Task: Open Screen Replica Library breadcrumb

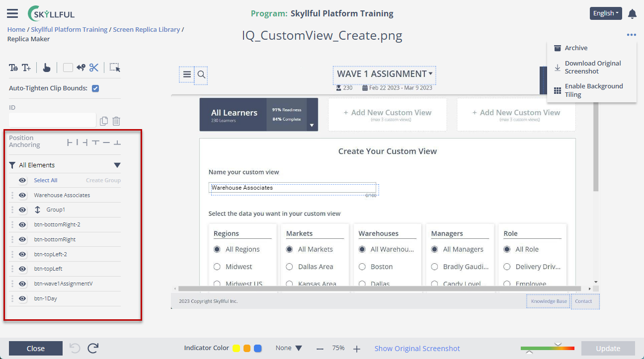Action: click(147, 29)
